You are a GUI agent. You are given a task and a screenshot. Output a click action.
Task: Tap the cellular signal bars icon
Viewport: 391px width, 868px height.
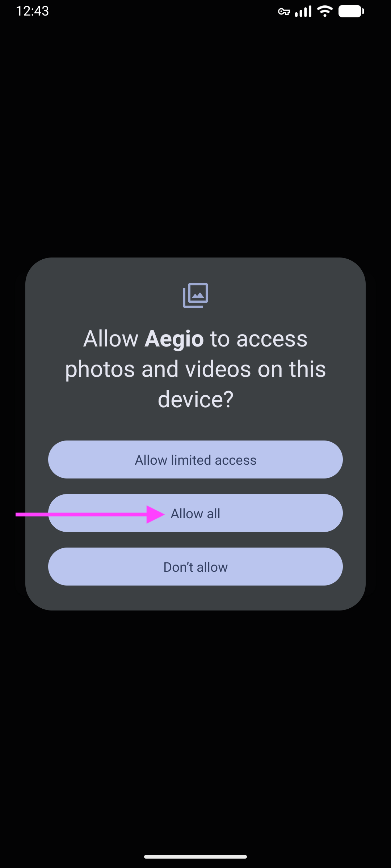[303, 12]
